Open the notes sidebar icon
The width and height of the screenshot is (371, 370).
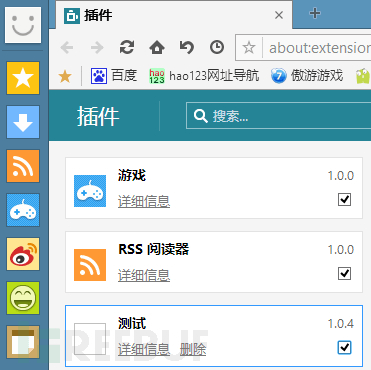point(23,342)
